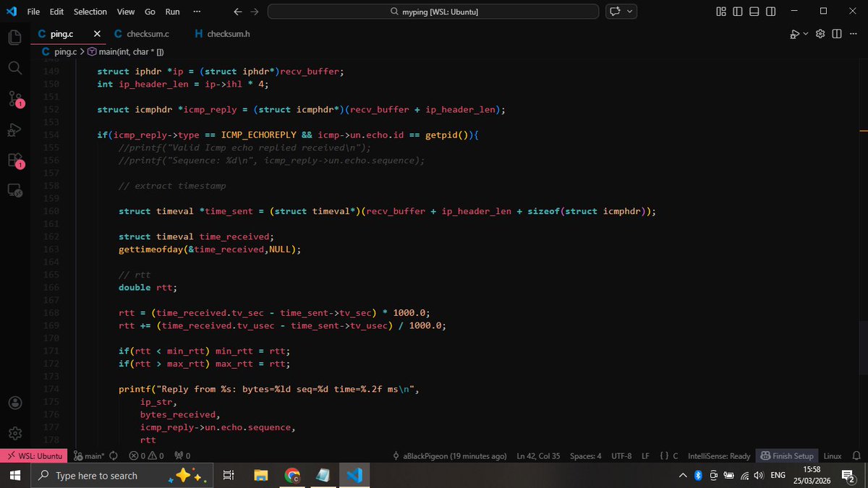This screenshot has width=868, height=488.
Task: Click the Linux configuration status item
Action: click(x=833, y=456)
